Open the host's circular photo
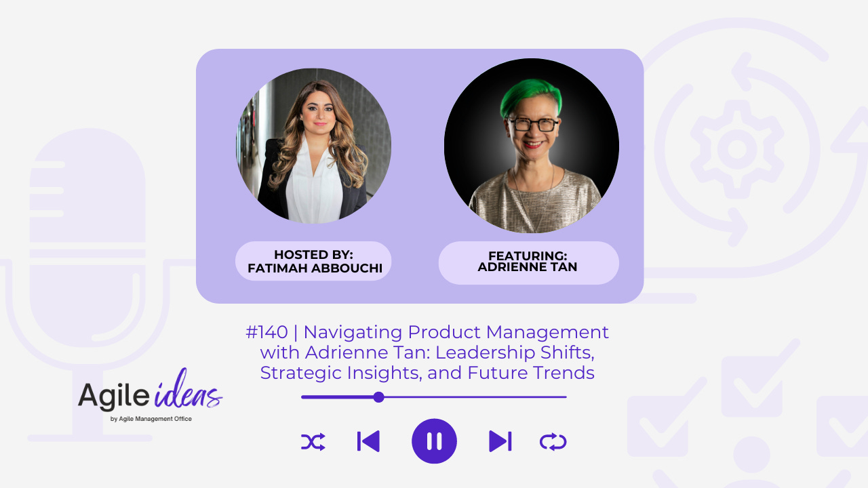The height and width of the screenshot is (488, 868). [313, 146]
